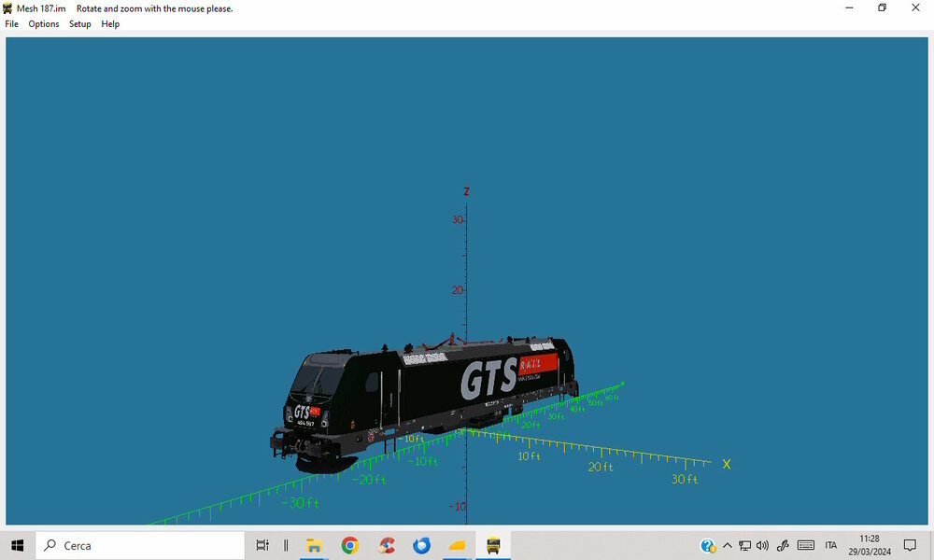Open Thunderbird from the taskbar
Viewport: 934px width, 560px height.
point(422,545)
